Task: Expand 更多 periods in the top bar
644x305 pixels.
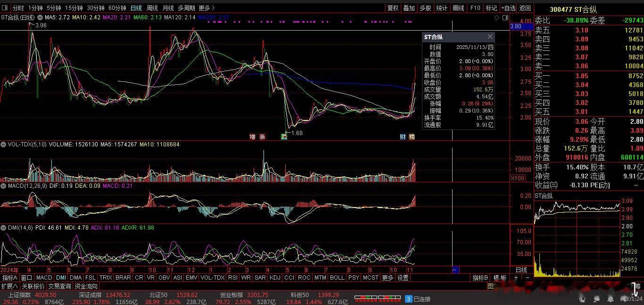Action: [206, 8]
